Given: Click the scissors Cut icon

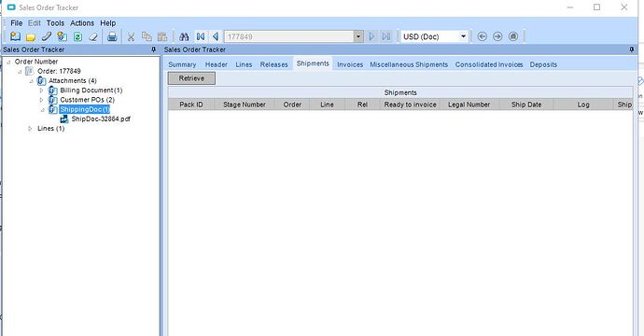Looking at the screenshot, I should [131, 37].
